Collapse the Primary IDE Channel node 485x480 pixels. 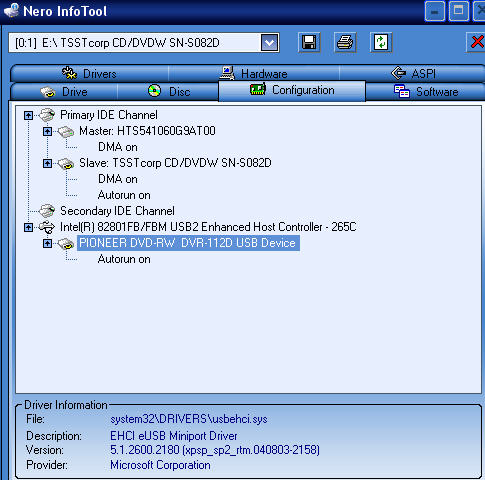pyautogui.click(x=28, y=115)
